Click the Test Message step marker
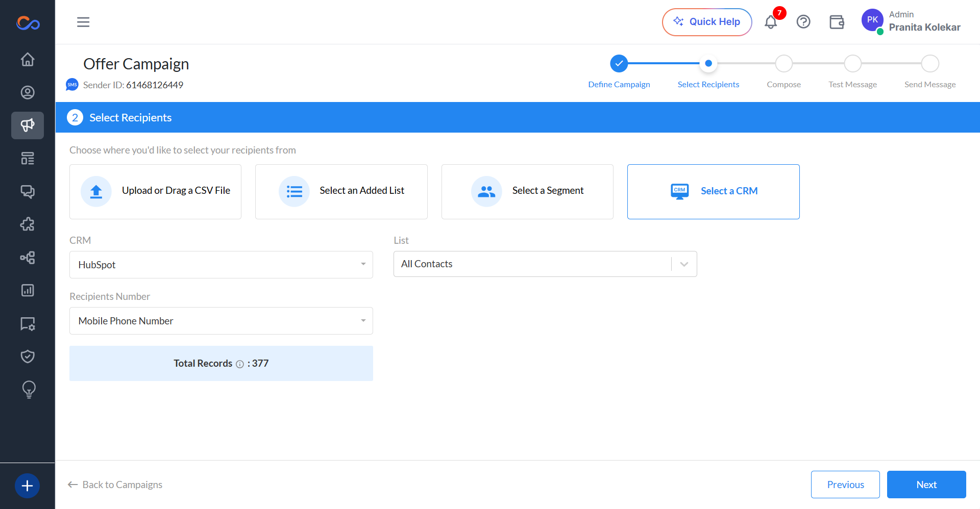The image size is (980, 509). pyautogui.click(x=853, y=64)
